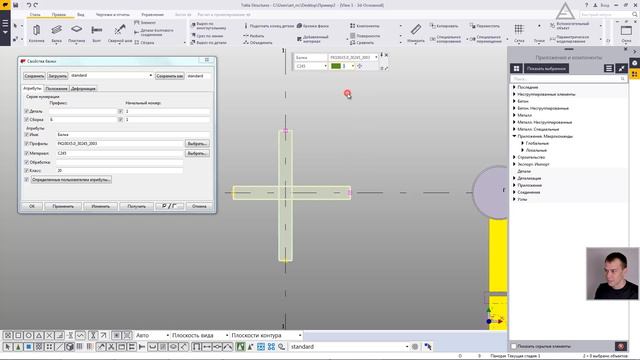This screenshot has width=640, height=360.
Task: Click the Сетка (grid) tool
Action: (519, 33)
